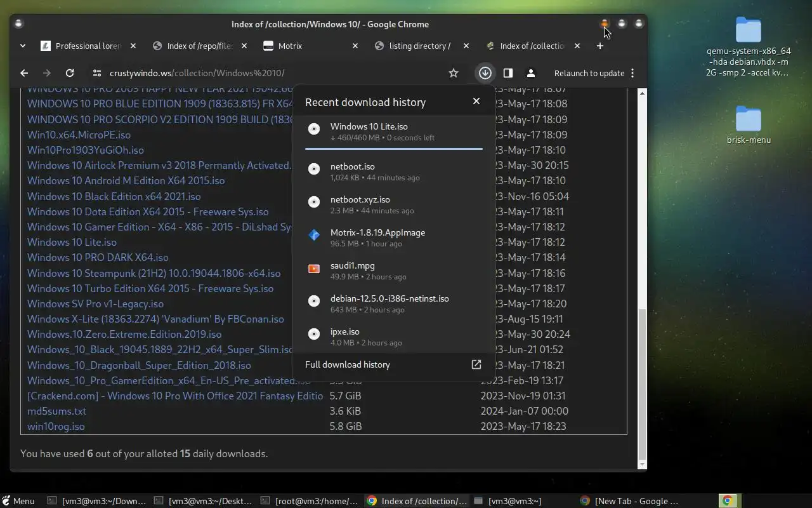
Task: Open Chrome three-dot menu
Action: [x=632, y=73]
